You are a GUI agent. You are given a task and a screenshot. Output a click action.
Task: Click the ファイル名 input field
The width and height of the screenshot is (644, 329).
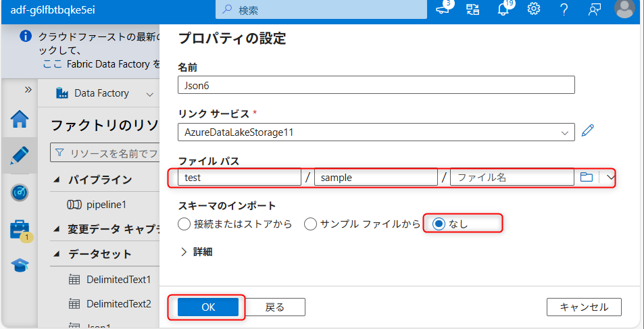[x=512, y=177]
